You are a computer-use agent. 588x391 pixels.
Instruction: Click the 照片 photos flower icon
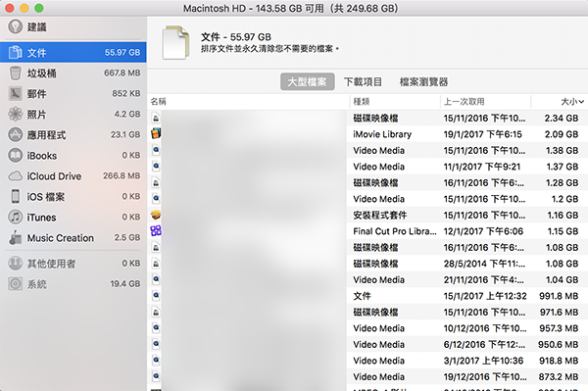click(x=15, y=114)
